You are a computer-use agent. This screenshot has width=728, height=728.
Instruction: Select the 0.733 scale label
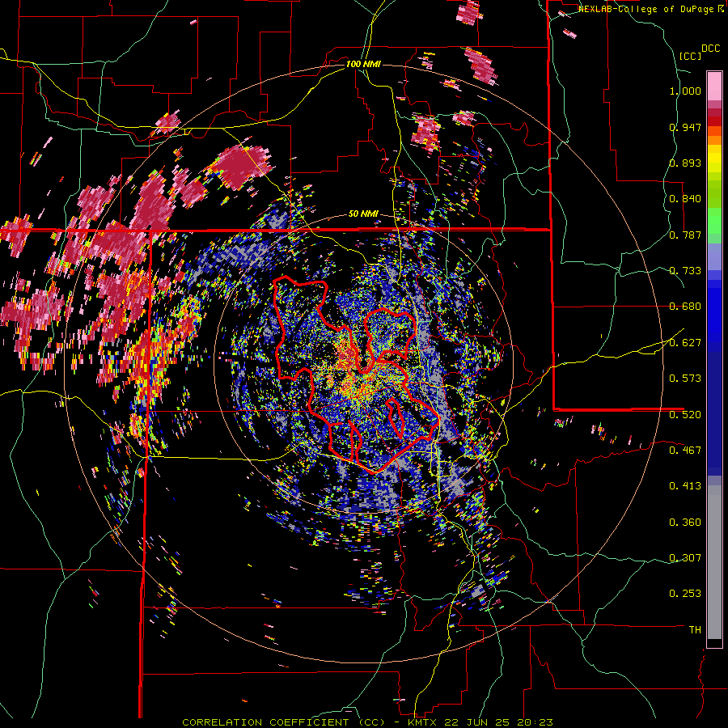coord(685,270)
